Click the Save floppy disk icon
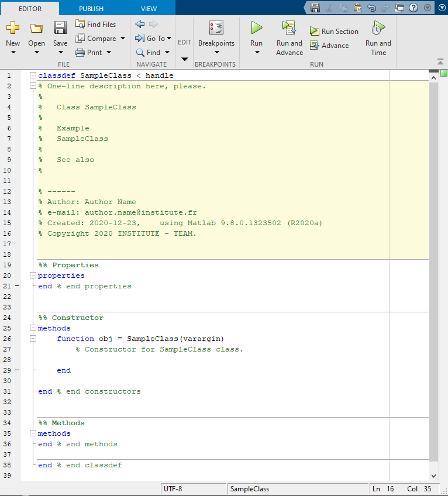The image size is (448, 496). click(x=60, y=28)
